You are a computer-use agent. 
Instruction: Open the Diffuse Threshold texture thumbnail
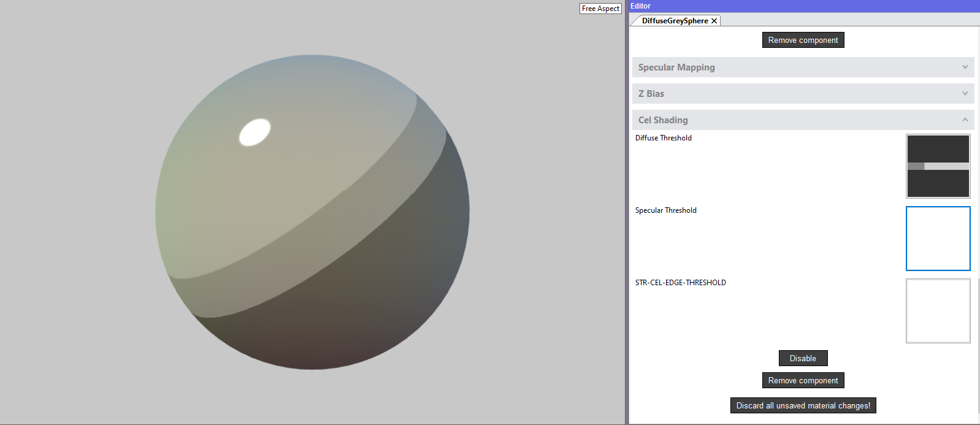[938, 166]
